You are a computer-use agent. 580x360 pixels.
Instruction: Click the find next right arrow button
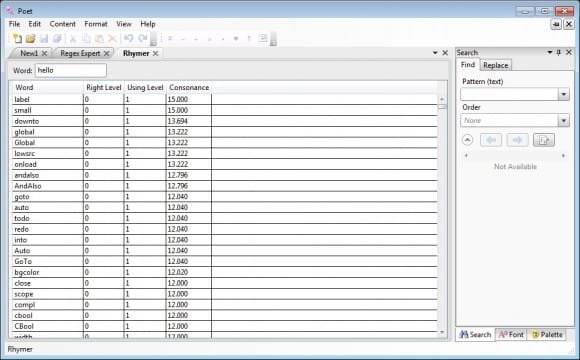pyautogui.click(x=517, y=140)
